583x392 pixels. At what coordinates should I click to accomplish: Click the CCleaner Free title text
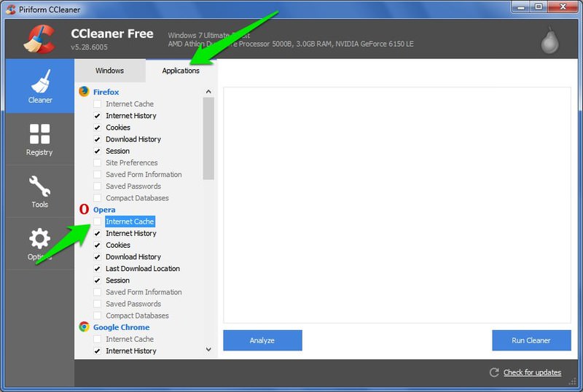pyautogui.click(x=112, y=34)
